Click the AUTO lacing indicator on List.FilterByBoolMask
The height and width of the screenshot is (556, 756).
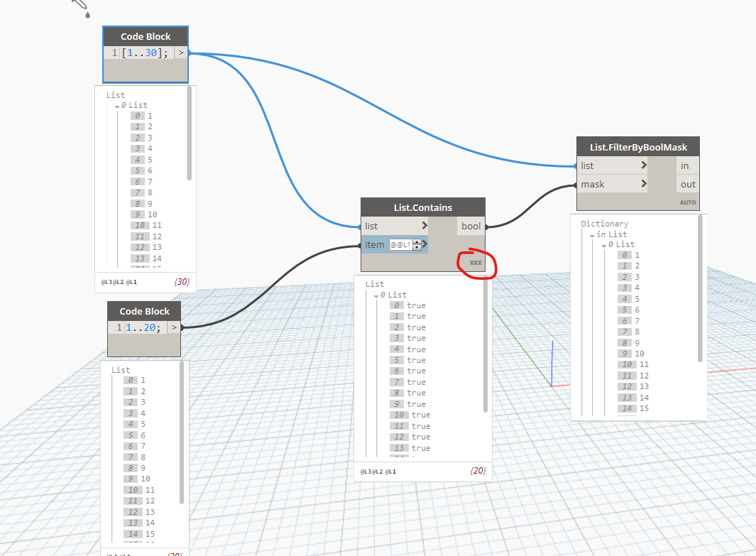coord(688,202)
